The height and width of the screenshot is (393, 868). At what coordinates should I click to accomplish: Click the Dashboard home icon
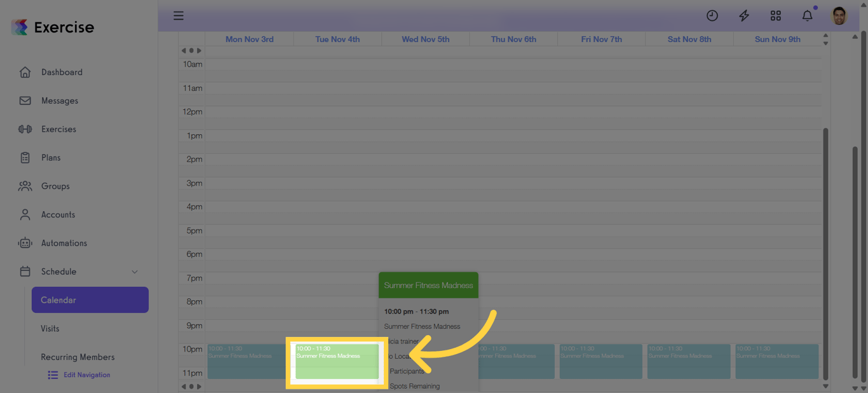click(x=25, y=72)
